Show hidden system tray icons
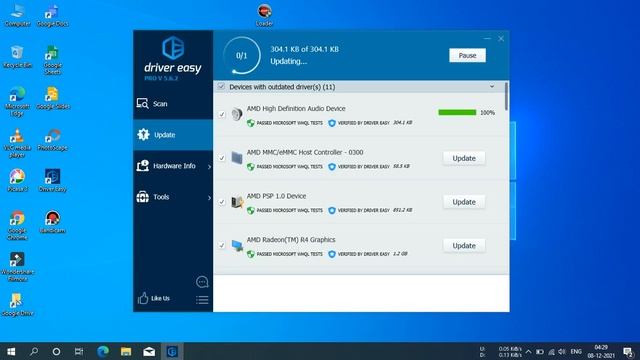Screen dimensions: 640x360 tap(529, 351)
